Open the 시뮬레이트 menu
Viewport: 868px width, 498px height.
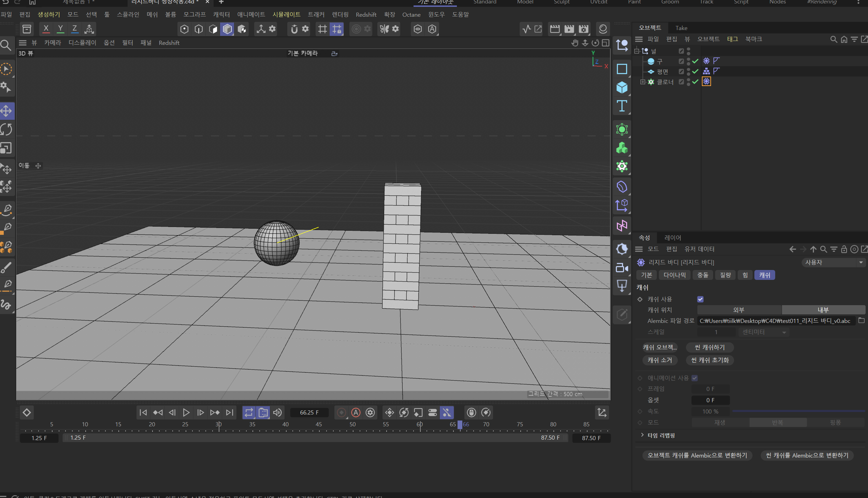(x=286, y=14)
